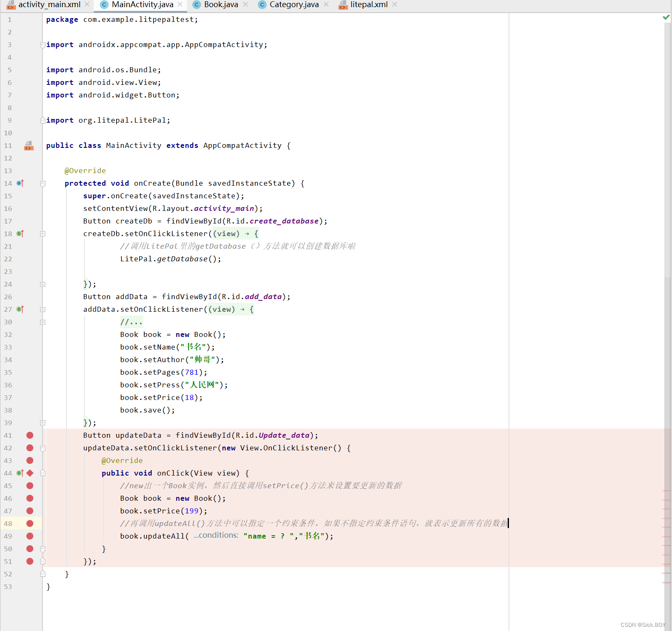
Task: Collapse the imports fold at line 3
Action: click(42, 45)
